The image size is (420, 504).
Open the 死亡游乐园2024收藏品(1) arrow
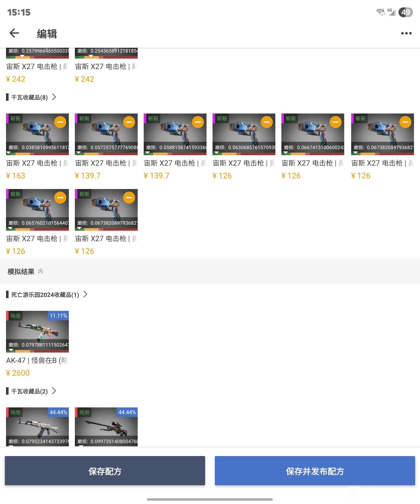click(x=85, y=294)
